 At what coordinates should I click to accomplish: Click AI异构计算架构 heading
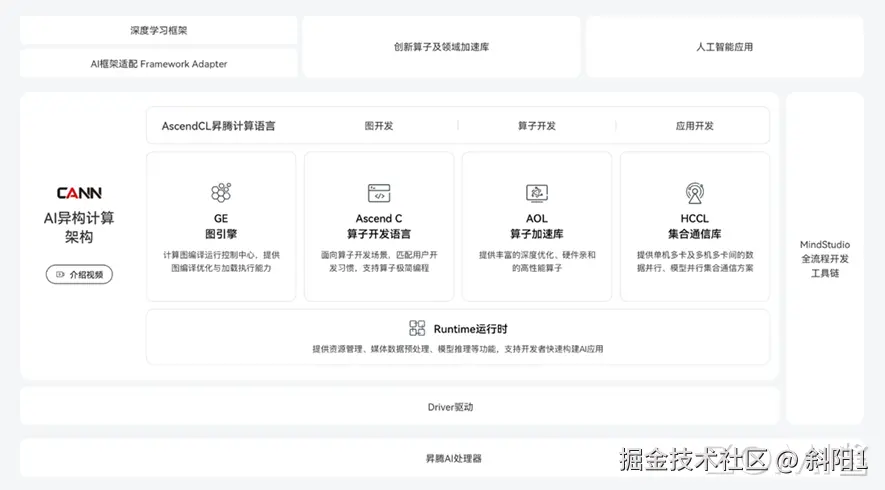(79, 227)
